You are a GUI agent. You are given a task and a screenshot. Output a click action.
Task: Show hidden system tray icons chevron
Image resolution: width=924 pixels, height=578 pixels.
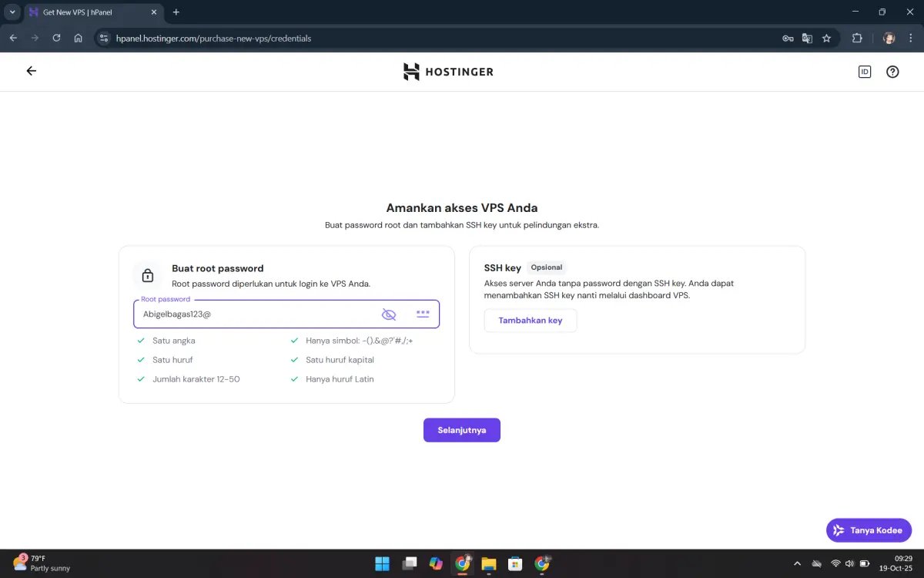[x=797, y=563]
